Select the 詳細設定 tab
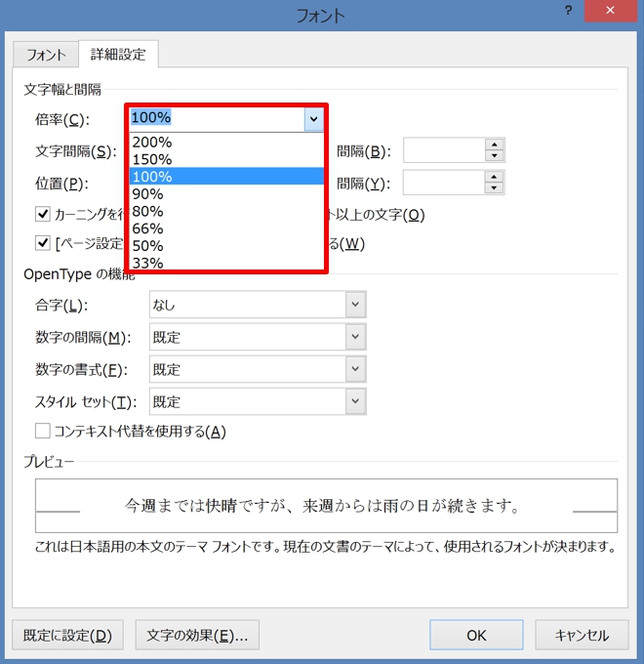The image size is (644, 664). click(x=118, y=54)
